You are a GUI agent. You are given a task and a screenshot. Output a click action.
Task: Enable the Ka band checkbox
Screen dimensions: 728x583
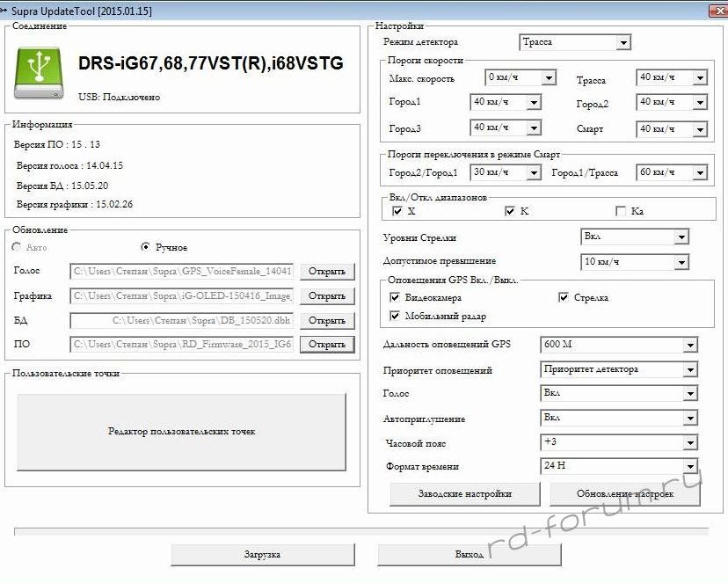[621, 212]
